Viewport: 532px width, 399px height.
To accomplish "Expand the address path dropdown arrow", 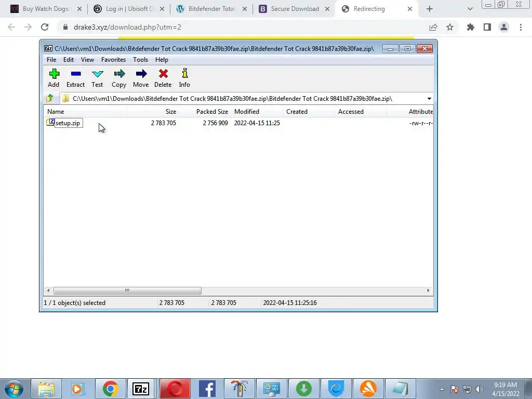I will click(x=429, y=99).
